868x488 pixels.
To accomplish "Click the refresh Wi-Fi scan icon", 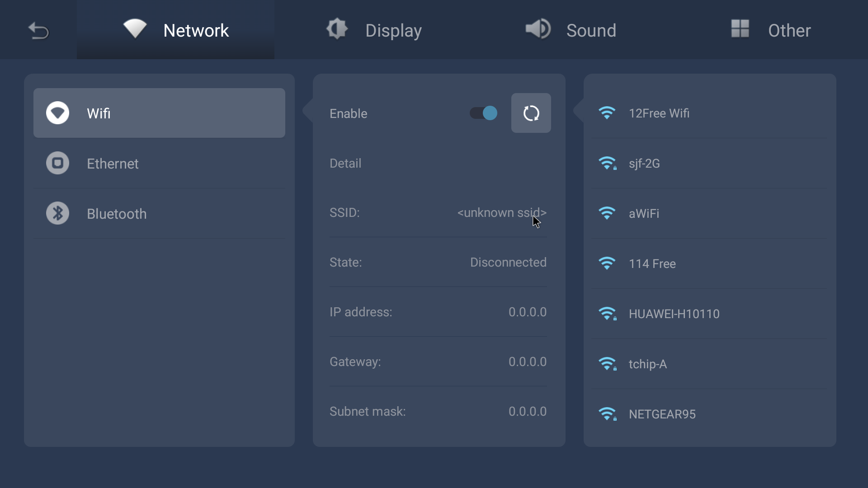I will click(x=531, y=113).
